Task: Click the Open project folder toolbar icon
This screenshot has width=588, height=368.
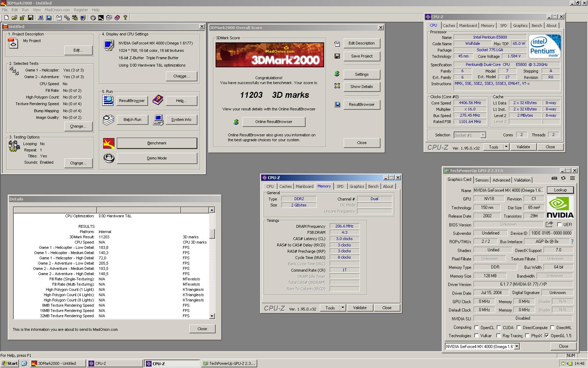Action: 14,18
